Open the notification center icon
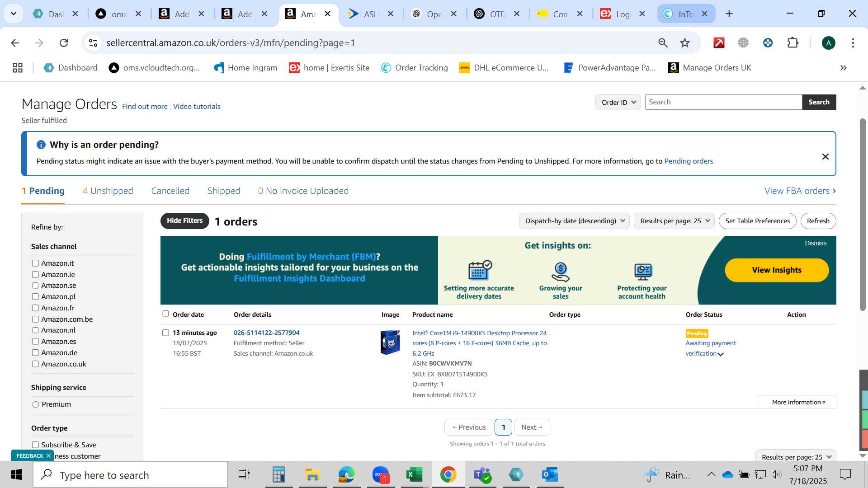 coord(845,475)
